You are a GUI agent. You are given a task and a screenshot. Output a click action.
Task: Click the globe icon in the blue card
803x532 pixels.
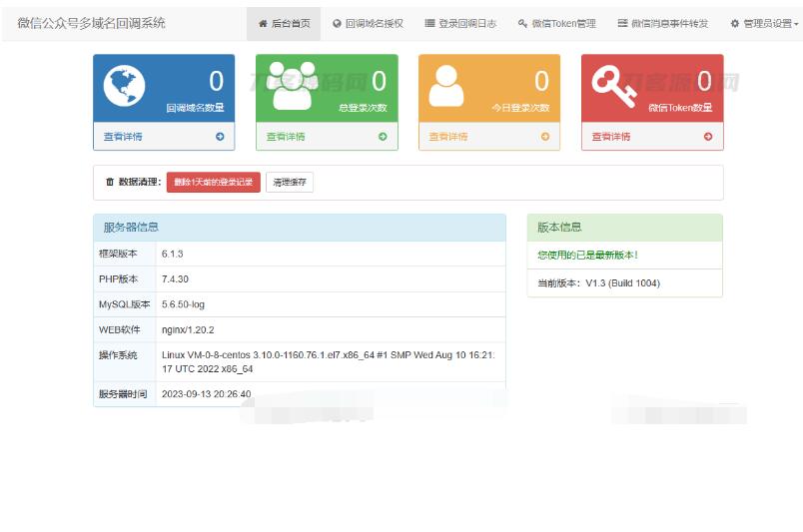click(124, 86)
